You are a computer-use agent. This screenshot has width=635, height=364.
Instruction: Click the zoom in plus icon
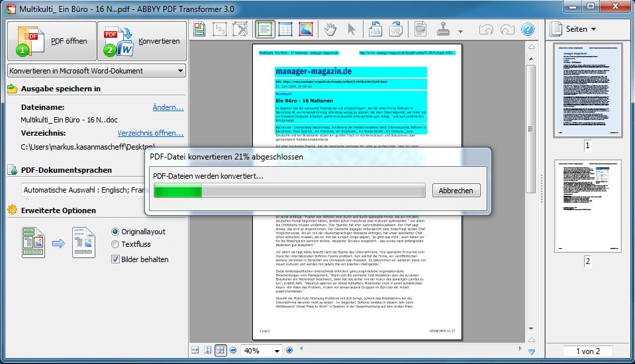coord(290,350)
